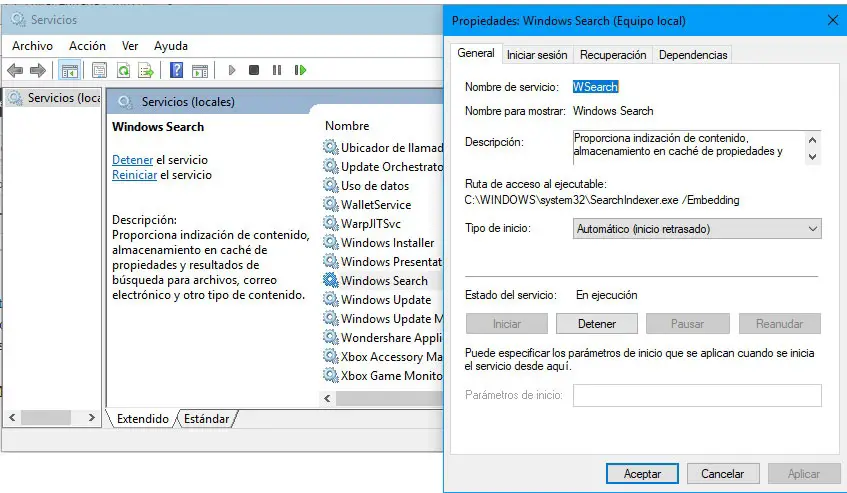Go back with the toolbar left arrow
The width and height of the screenshot is (847, 493).
(15, 70)
